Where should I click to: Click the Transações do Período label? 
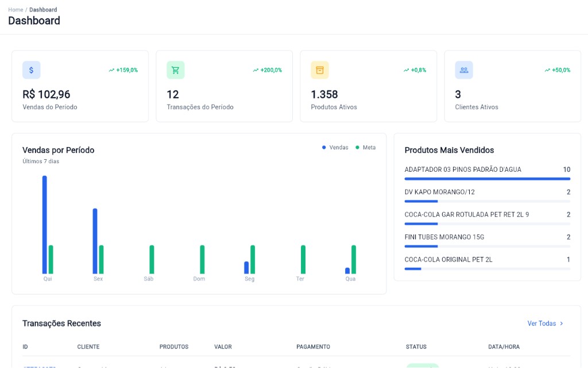pos(200,107)
